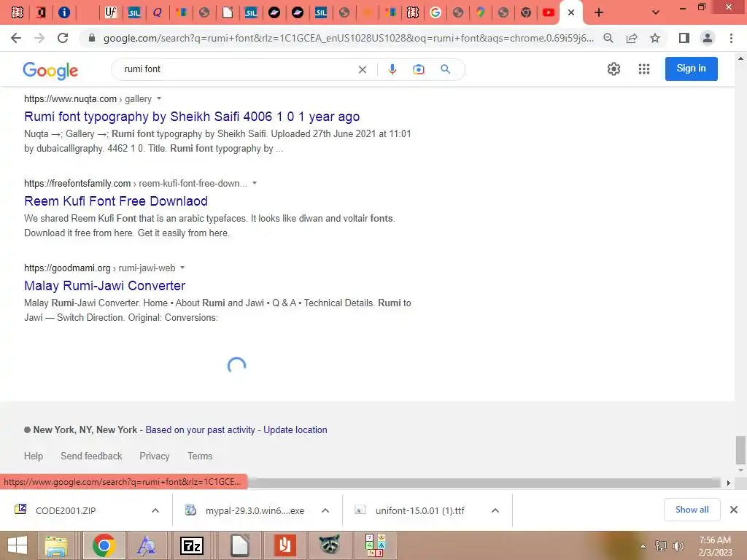Open the tab search dropdown chevron
Screen dimensions: 747x560
tap(656, 12)
